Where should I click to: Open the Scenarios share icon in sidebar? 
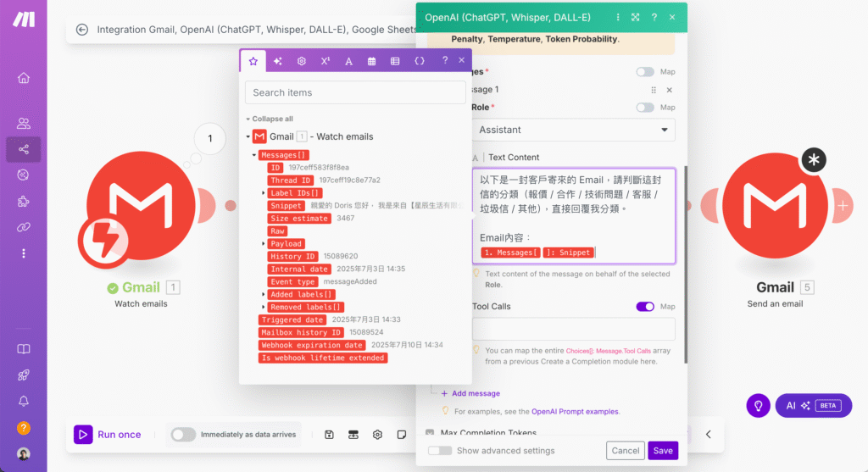click(23, 149)
